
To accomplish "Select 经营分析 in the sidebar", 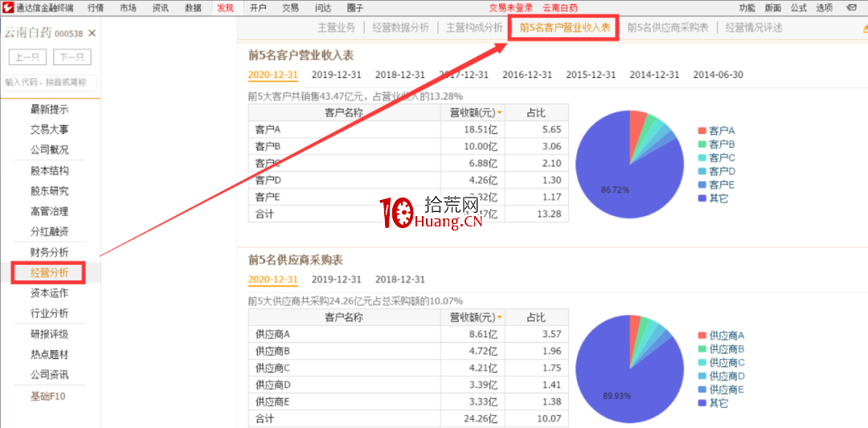I will pyautogui.click(x=50, y=272).
